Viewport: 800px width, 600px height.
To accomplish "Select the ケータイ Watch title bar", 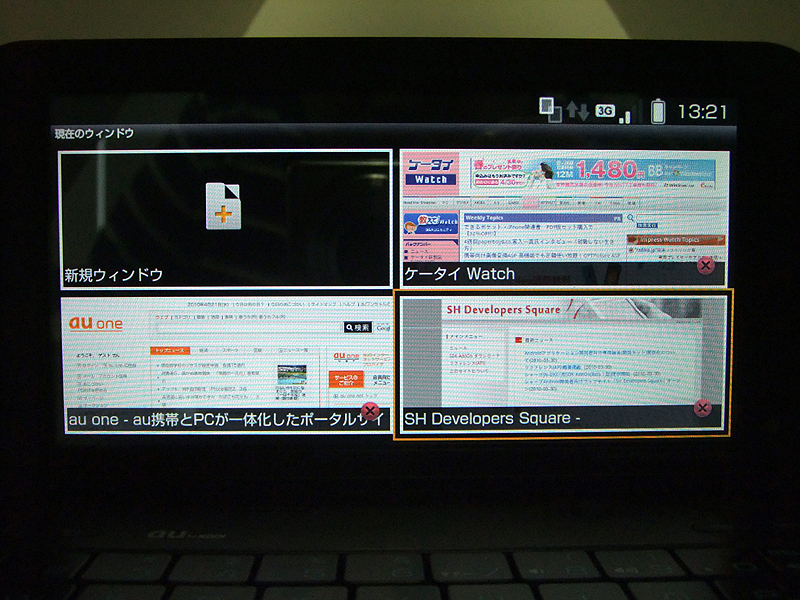I will tap(563, 274).
